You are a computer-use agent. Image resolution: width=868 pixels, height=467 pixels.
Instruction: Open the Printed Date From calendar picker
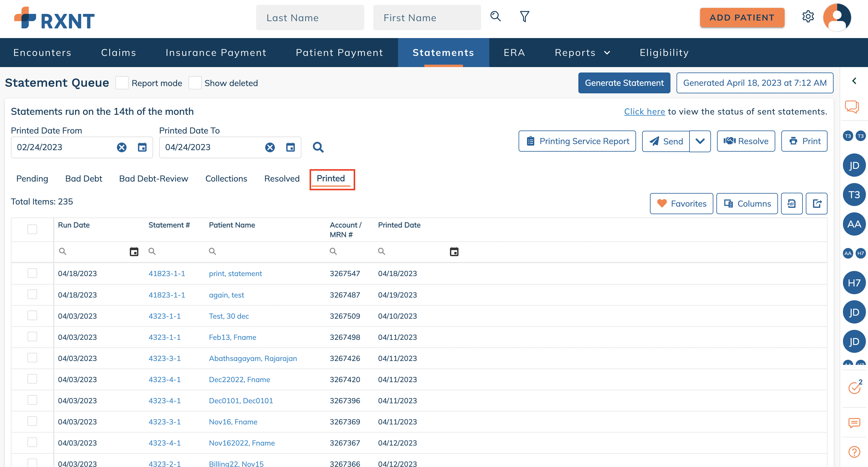(142, 147)
